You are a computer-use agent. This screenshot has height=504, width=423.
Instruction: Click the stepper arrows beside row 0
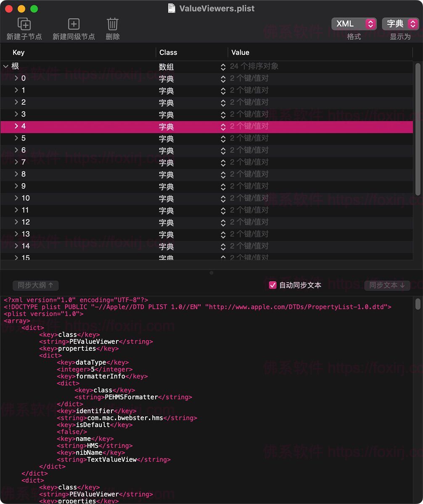223,79
